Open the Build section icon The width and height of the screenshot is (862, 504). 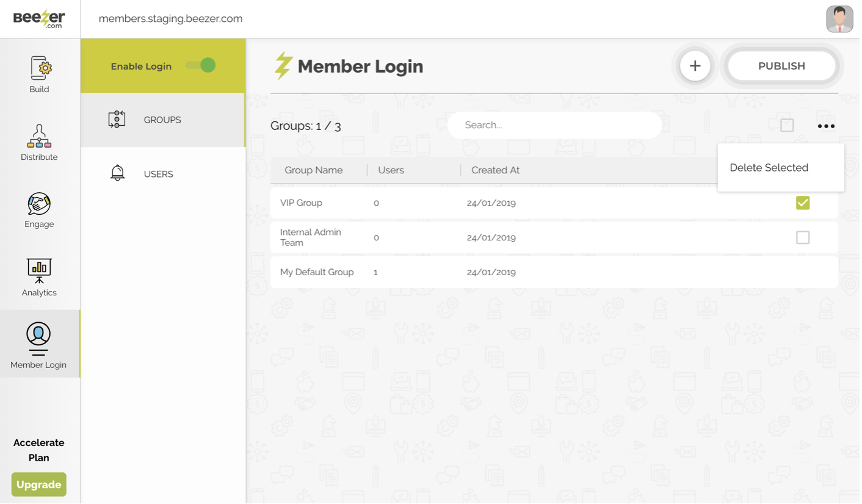39,68
